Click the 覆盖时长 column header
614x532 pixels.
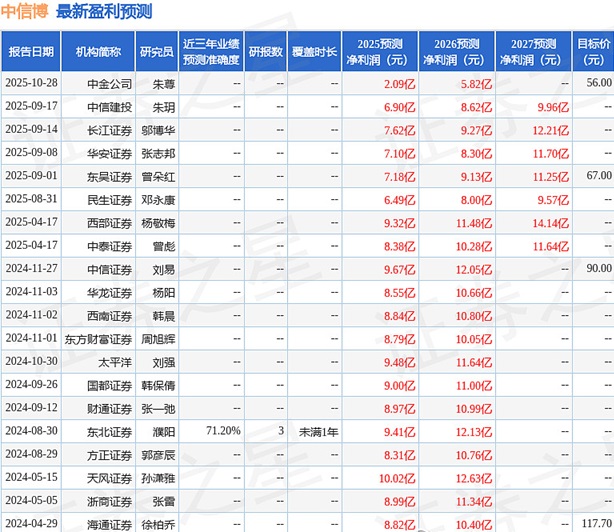point(314,52)
